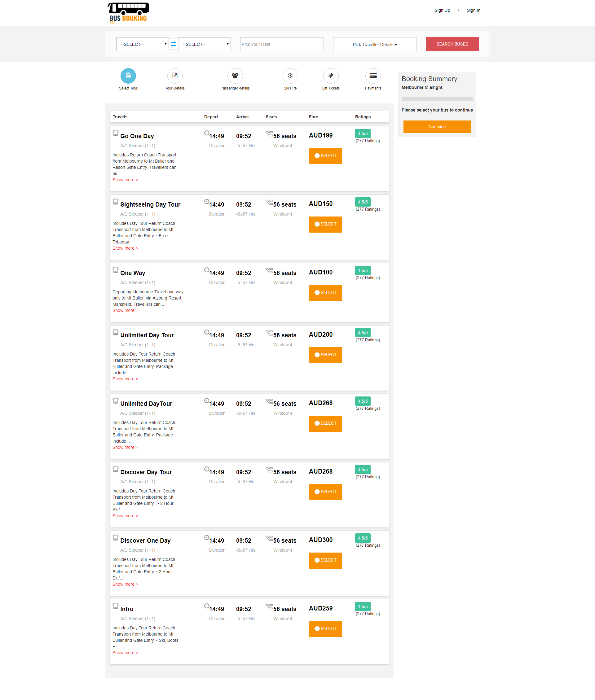Select the Sightseeing Day Tour option

pos(317,224)
